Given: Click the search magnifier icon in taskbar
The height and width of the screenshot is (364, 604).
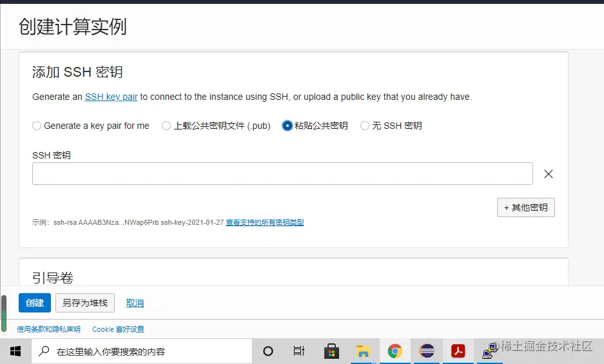Looking at the screenshot, I should (x=44, y=351).
